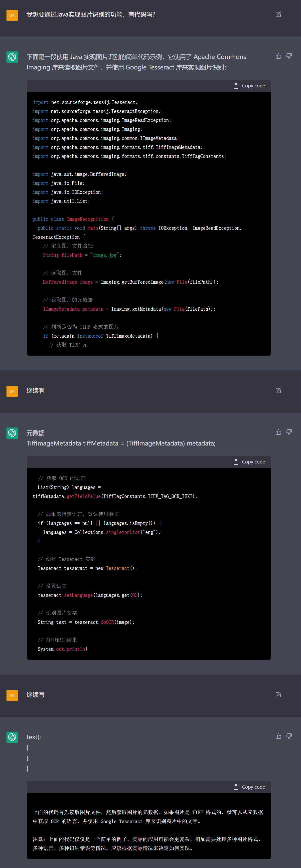
Task: Click ChatGPT logo beside the first response
Action: tap(12, 57)
